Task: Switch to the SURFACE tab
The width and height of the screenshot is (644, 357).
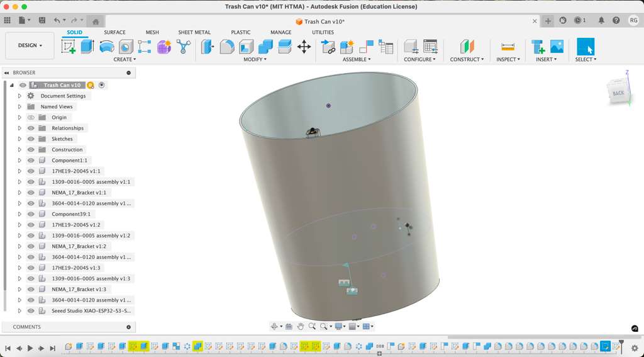Action: click(114, 32)
